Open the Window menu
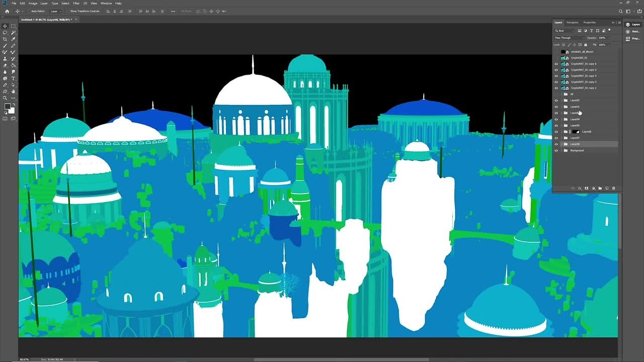644x362 pixels. pos(106,3)
